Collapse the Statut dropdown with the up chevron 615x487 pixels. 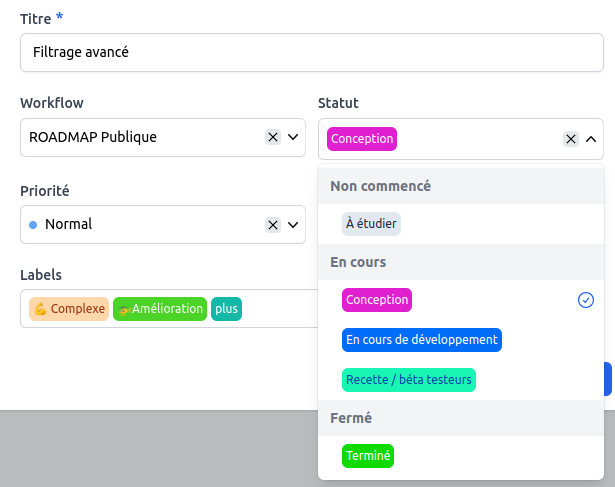point(591,139)
